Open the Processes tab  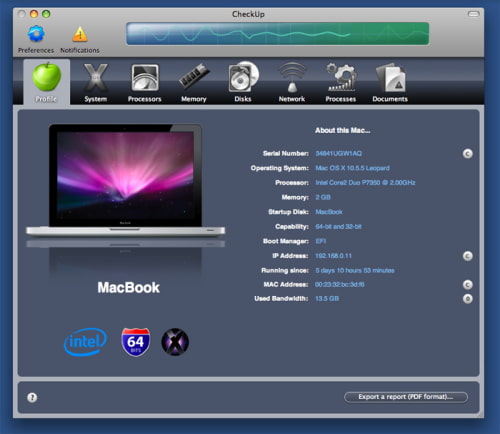pyautogui.click(x=341, y=83)
